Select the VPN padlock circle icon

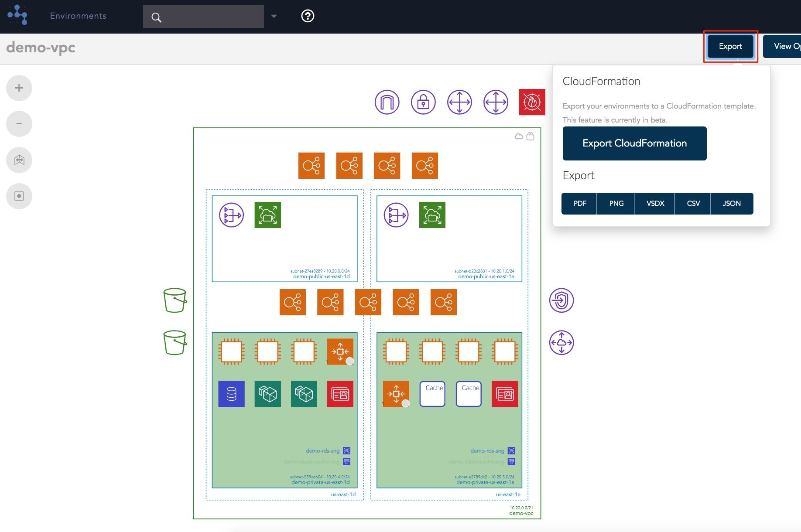click(423, 102)
